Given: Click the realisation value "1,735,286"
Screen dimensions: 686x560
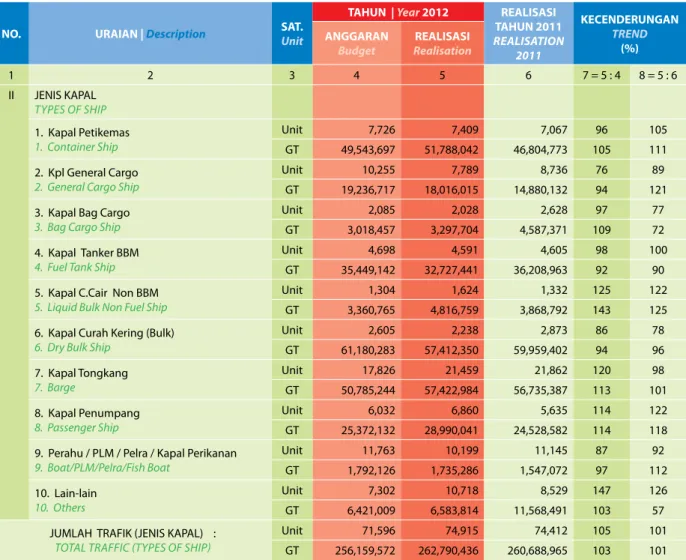Looking at the screenshot, I should 455,471.
